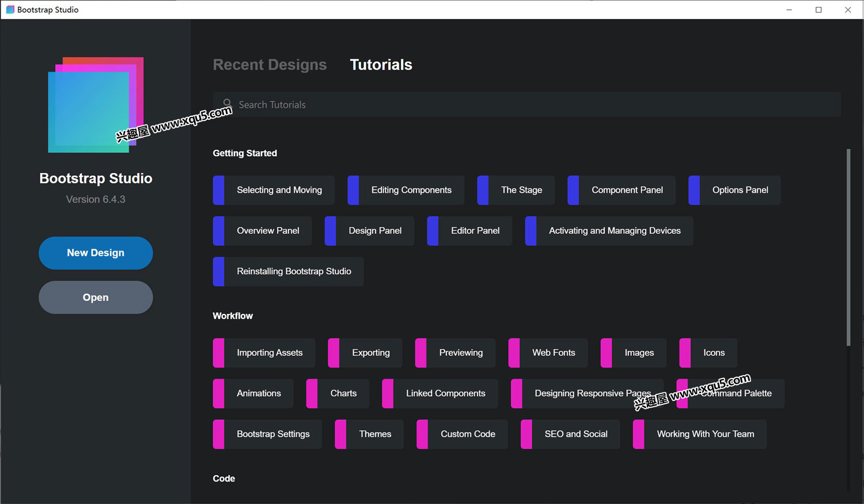864x504 pixels.
Task: Minimize the Bootstrap Studio window
Action: pyautogui.click(x=789, y=10)
